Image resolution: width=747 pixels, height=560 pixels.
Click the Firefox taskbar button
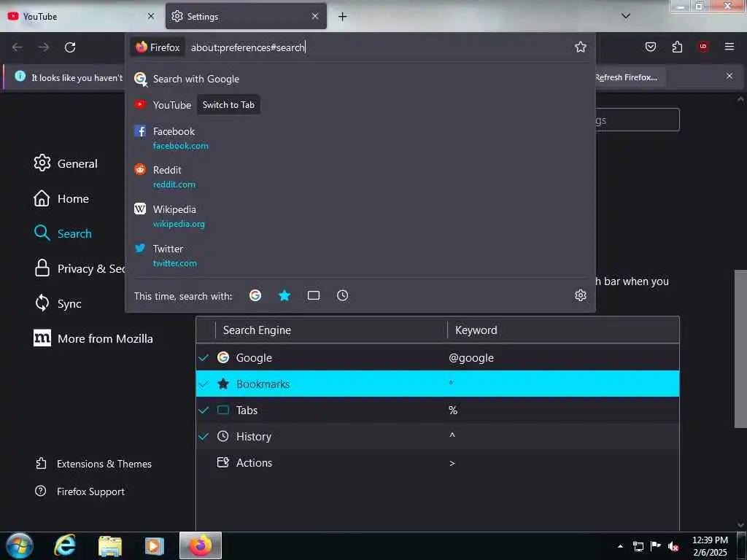pos(200,545)
